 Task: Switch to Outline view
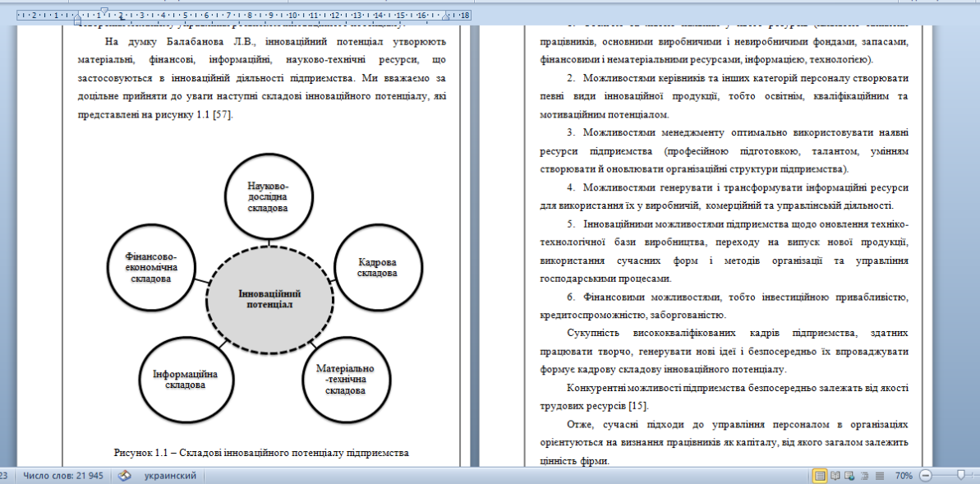click(864, 476)
